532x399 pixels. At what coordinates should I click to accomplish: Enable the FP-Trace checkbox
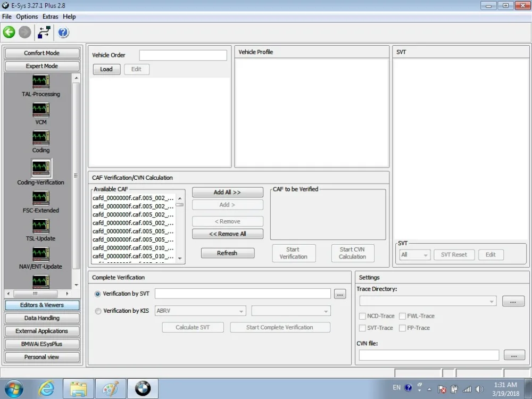pos(402,328)
